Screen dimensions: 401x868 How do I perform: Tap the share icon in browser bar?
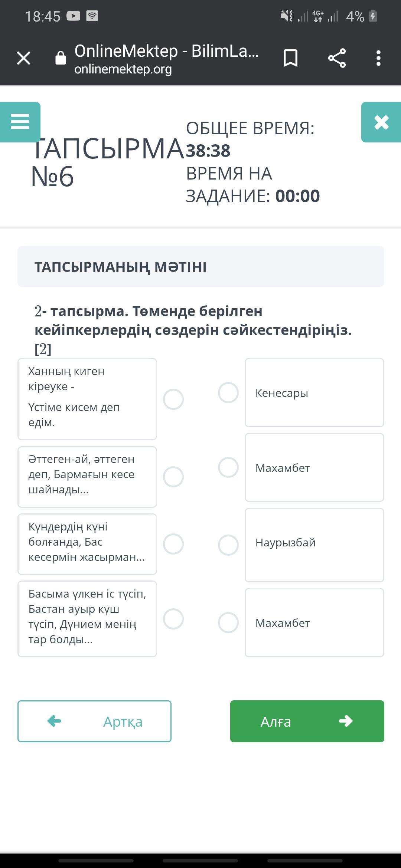pos(337,58)
